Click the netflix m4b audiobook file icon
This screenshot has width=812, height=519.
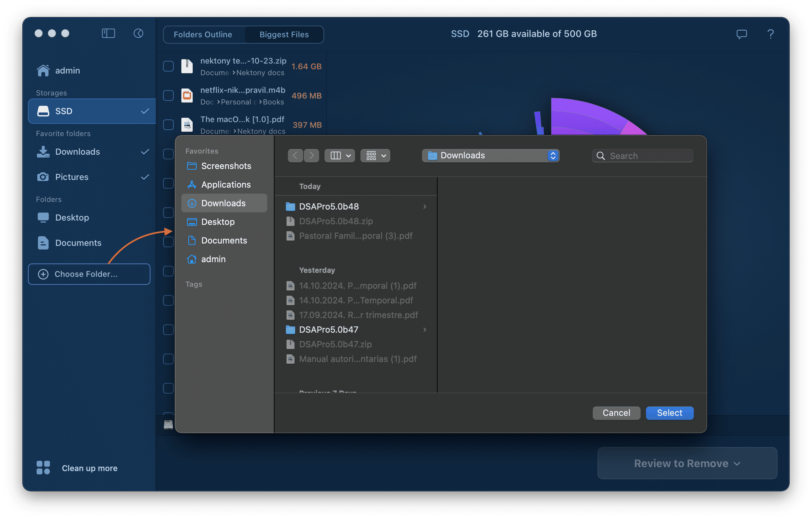[x=187, y=95]
